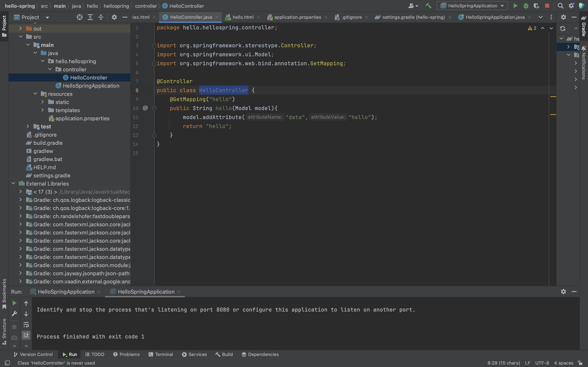Screen dimensions: 588x367
Task: Open Problems tool window button
Action: point(126,354)
